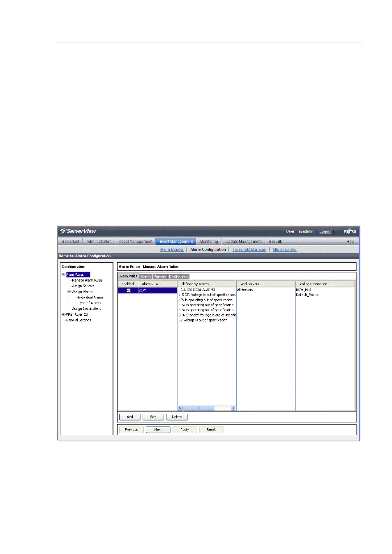Image resolution: width=392 pixels, height=554 pixels.
Task: Click ALL CRITICAL ALARMS entry
Action: click(x=198, y=290)
